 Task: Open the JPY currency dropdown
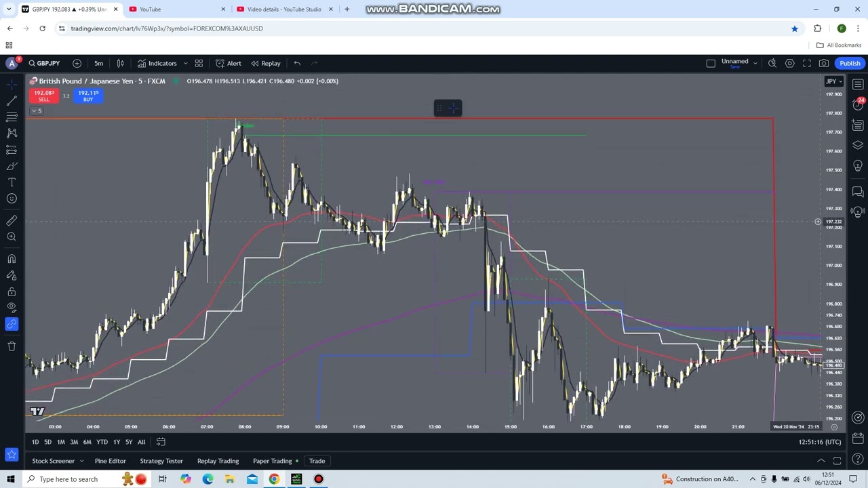pos(833,81)
